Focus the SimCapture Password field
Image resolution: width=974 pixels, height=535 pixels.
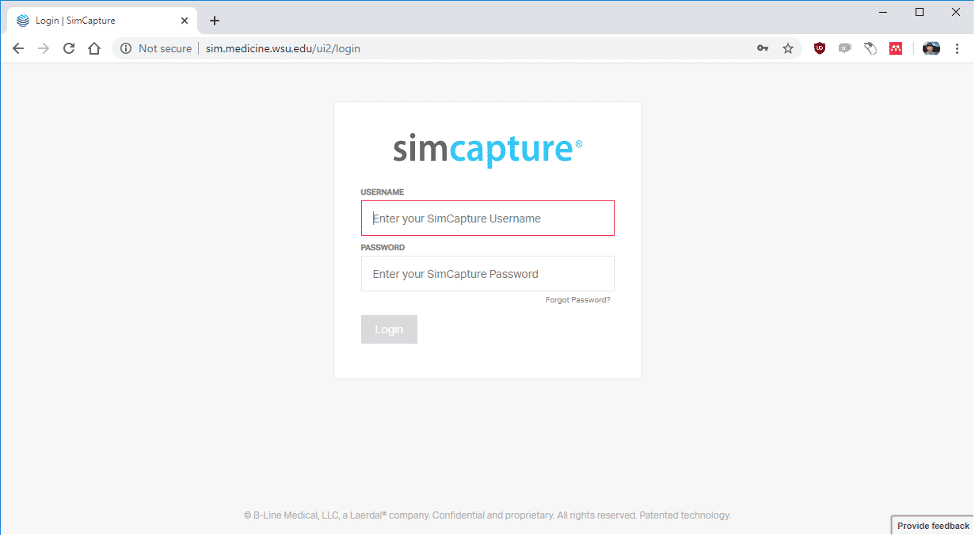(488, 274)
